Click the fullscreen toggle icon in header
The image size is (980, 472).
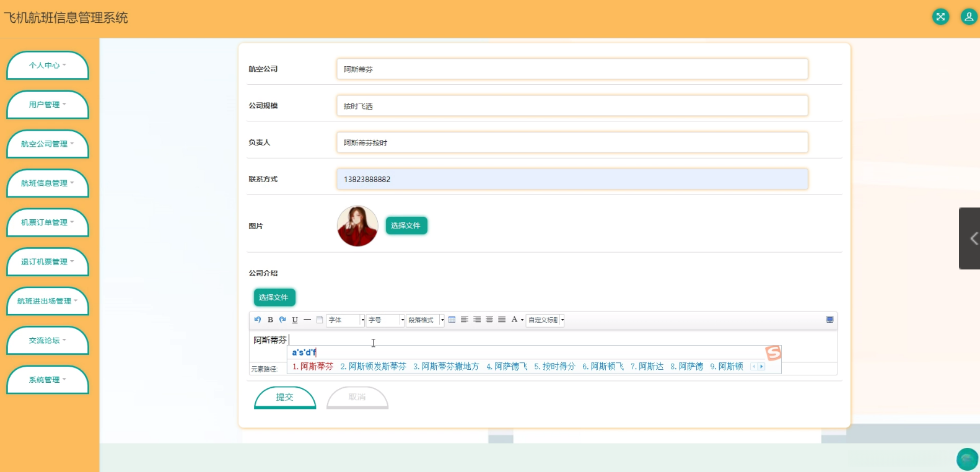[940, 17]
